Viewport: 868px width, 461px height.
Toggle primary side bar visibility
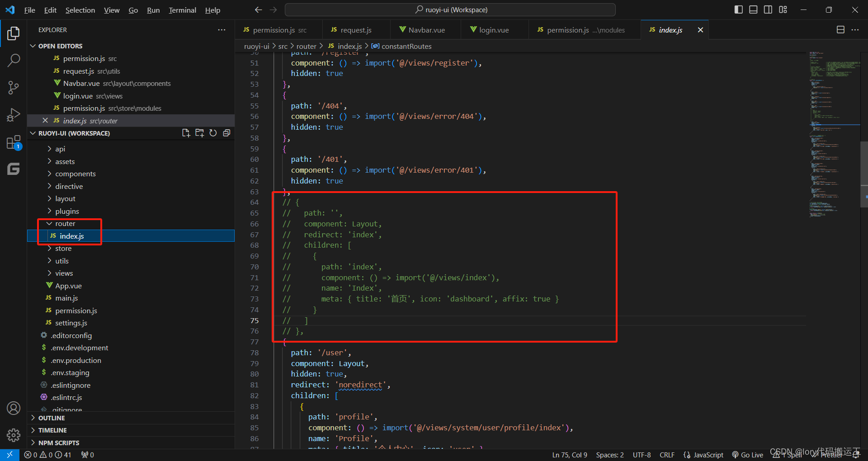click(x=739, y=9)
